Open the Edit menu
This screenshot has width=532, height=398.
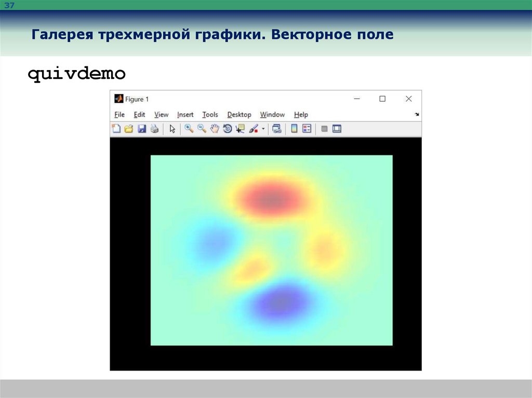tap(139, 115)
